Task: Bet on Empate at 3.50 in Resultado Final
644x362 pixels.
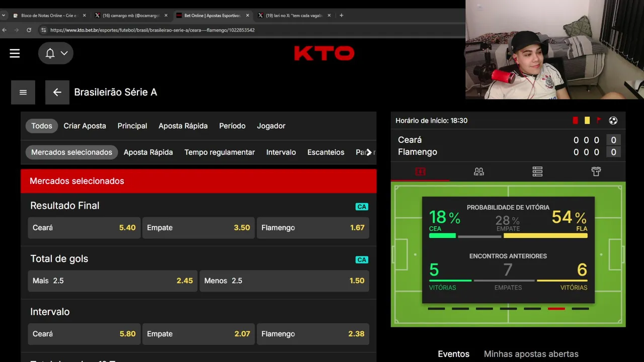Action: click(198, 228)
